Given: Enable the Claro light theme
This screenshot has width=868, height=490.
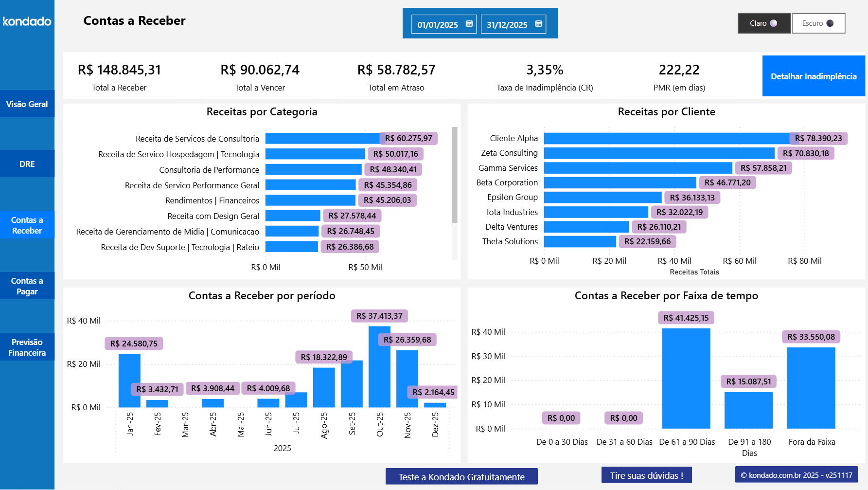Looking at the screenshot, I should 763,23.
